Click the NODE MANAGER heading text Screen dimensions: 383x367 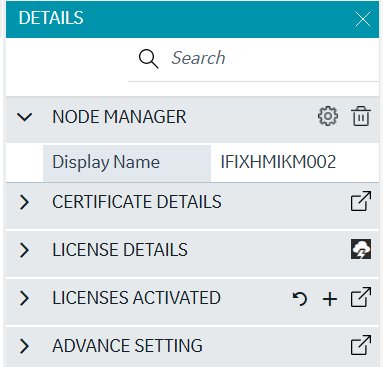click(x=119, y=117)
